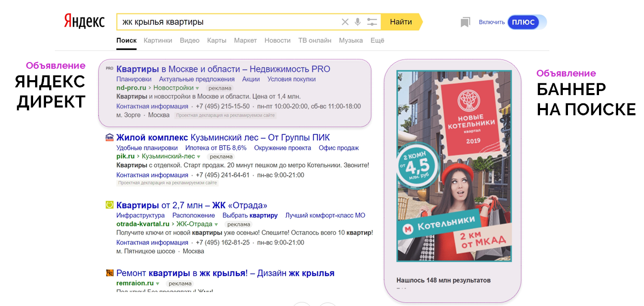Click the Яндекс logo

pos(84,21)
